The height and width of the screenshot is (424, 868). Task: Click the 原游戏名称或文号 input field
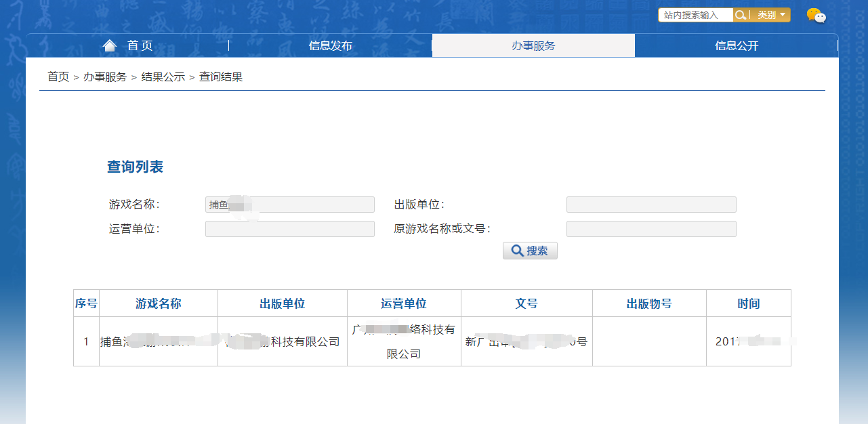click(x=651, y=229)
